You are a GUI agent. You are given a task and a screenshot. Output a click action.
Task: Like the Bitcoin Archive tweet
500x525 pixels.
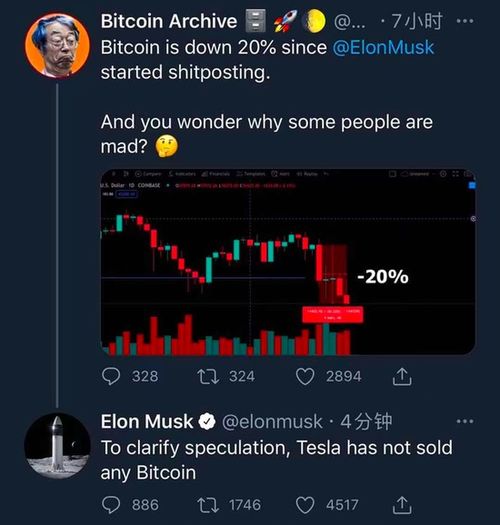pos(305,376)
